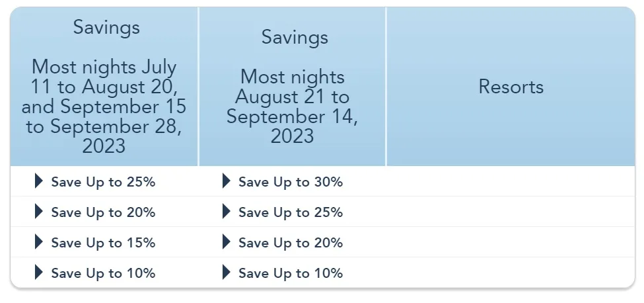Screen dimensions: 644x303
Task: Click the July 11 to August 20 Savings header
Action: point(104,87)
